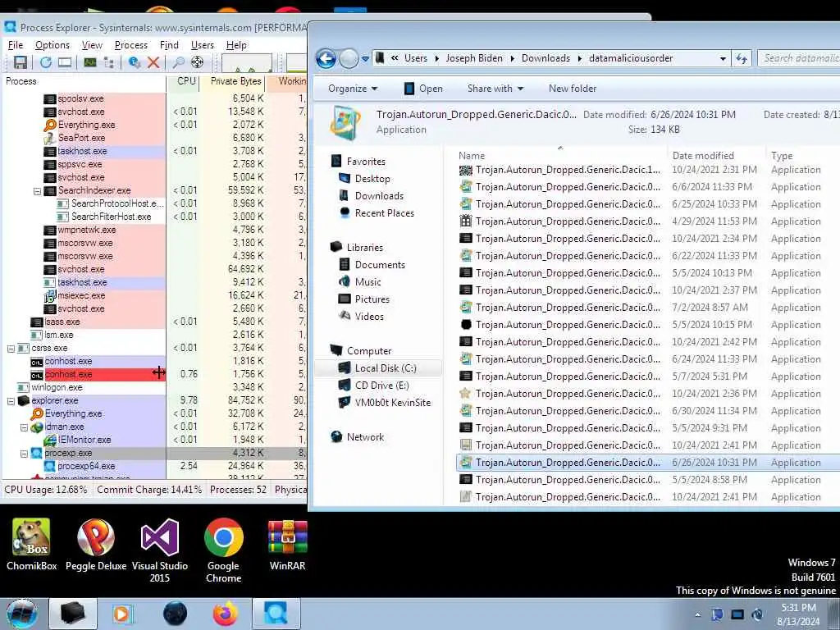Viewport: 840px width, 630px height.
Task: Click the System Information graph icon
Action: [90, 62]
